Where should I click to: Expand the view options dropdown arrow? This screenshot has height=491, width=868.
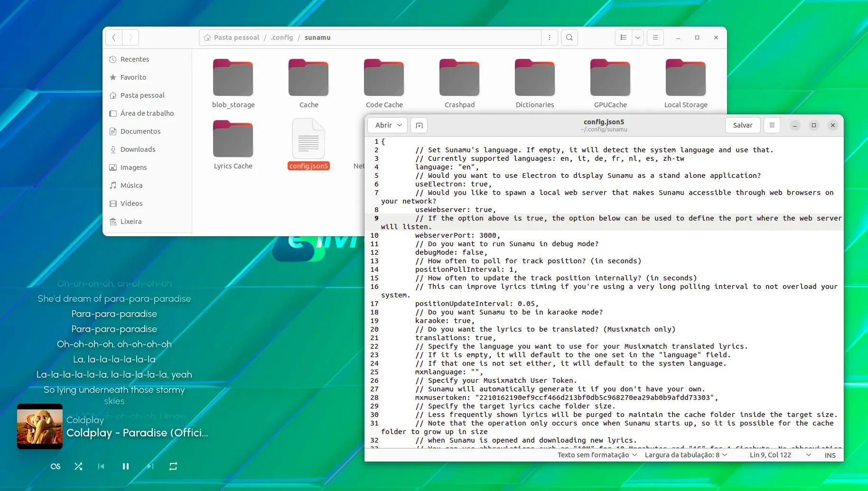(638, 37)
